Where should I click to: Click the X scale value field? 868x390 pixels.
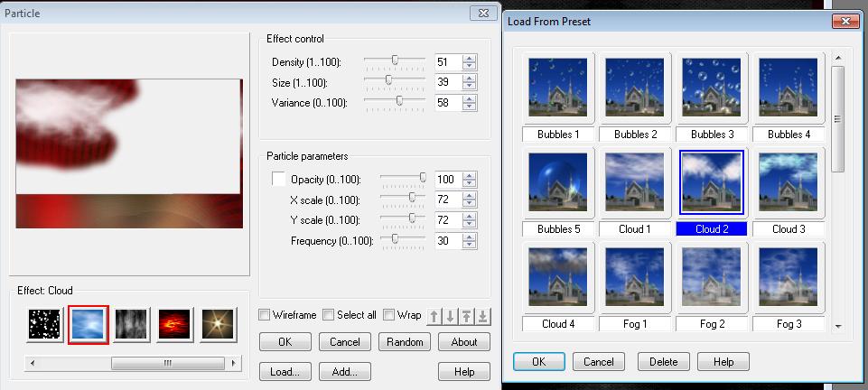pyautogui.click(x=448, y=200)
